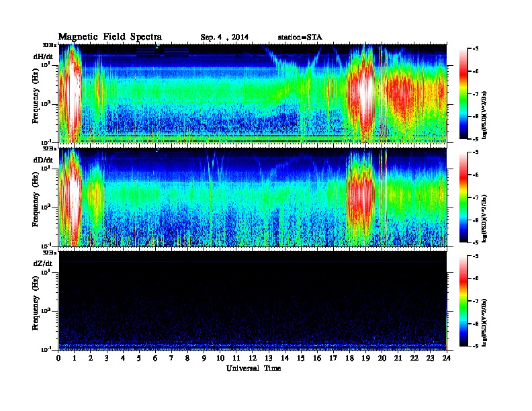
Task: Click the -5 tick on the dH/dt color scale
Action: pyautogui.click(x=476, y=49)
